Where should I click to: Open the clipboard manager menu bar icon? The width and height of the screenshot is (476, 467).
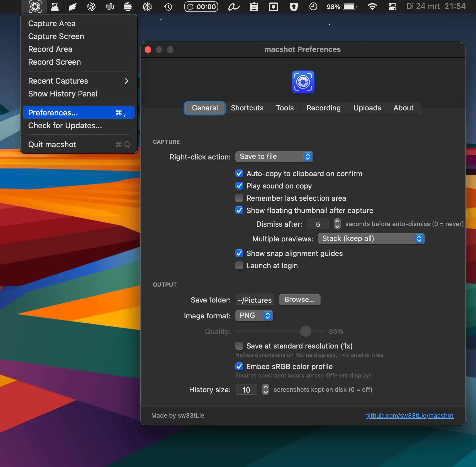tap(254, 7)
